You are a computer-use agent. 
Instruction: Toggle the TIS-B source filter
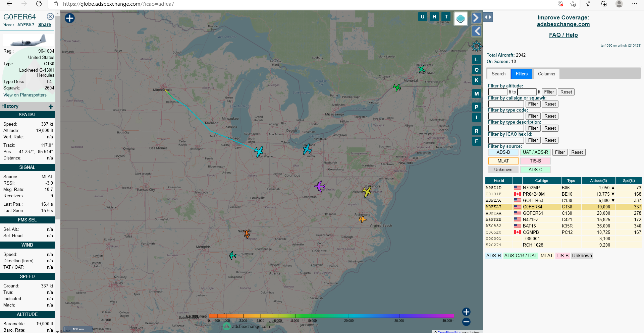[535, 161]
